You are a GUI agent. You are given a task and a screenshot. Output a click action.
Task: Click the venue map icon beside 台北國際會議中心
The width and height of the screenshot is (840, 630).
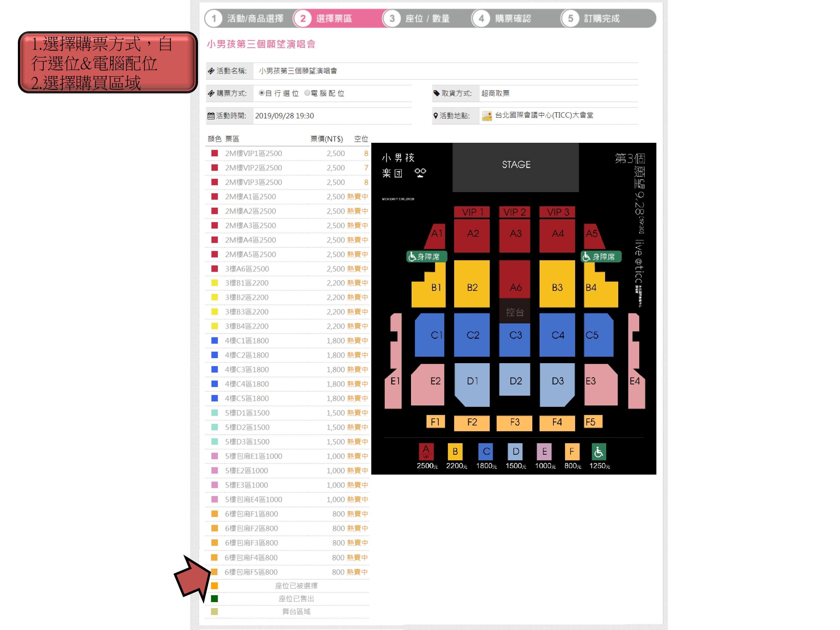[x=487, y=115]
